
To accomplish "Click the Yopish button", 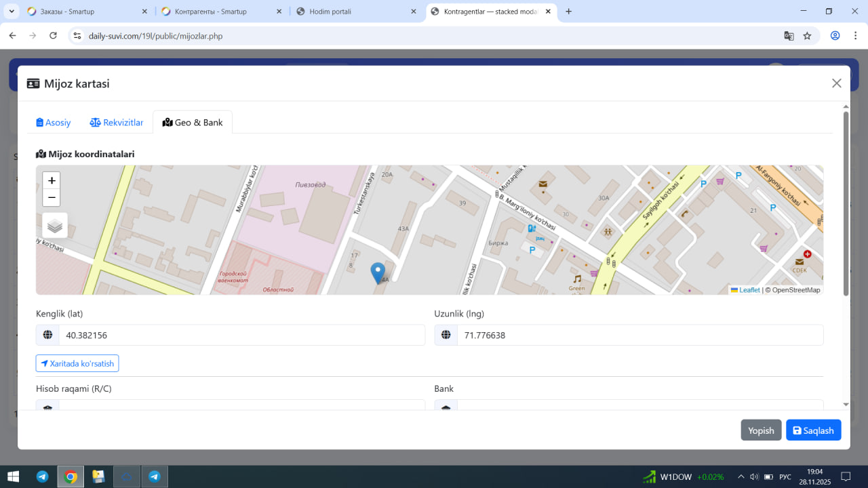I will 761,430.
